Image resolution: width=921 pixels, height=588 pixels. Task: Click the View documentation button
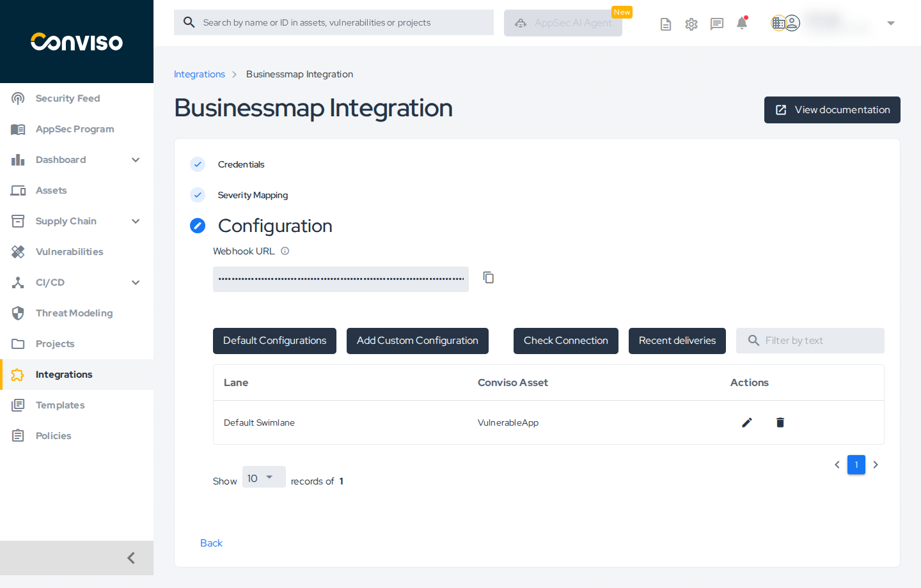(x=832, y=109)
